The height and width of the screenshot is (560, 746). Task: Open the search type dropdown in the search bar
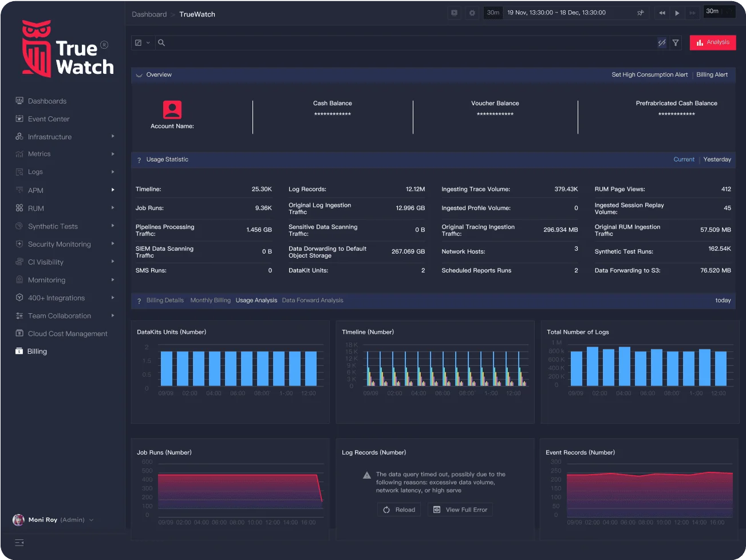click(x=142, y=42)
